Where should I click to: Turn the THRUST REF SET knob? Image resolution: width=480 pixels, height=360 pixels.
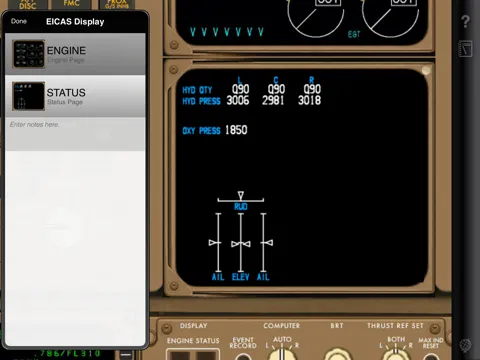pyautogui.click(x=395, y=354)
